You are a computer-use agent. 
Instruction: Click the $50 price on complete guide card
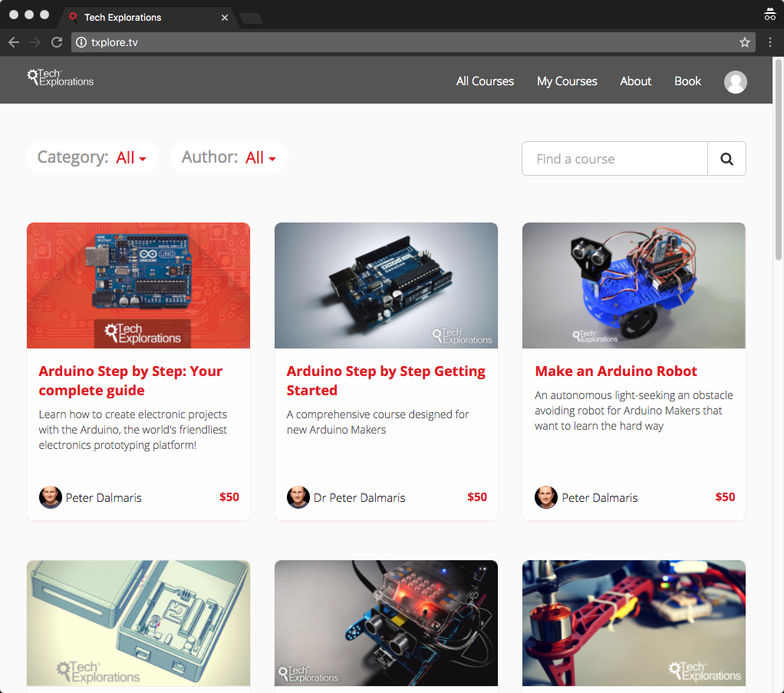(x=229, y=497)
